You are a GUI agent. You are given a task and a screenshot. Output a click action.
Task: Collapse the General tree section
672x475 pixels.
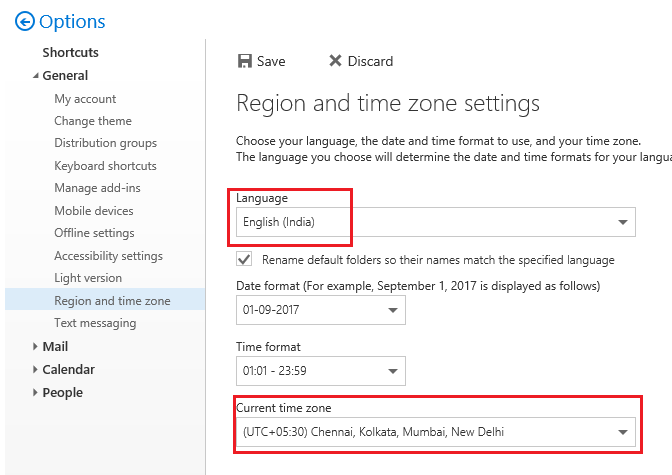pos(35,76)
